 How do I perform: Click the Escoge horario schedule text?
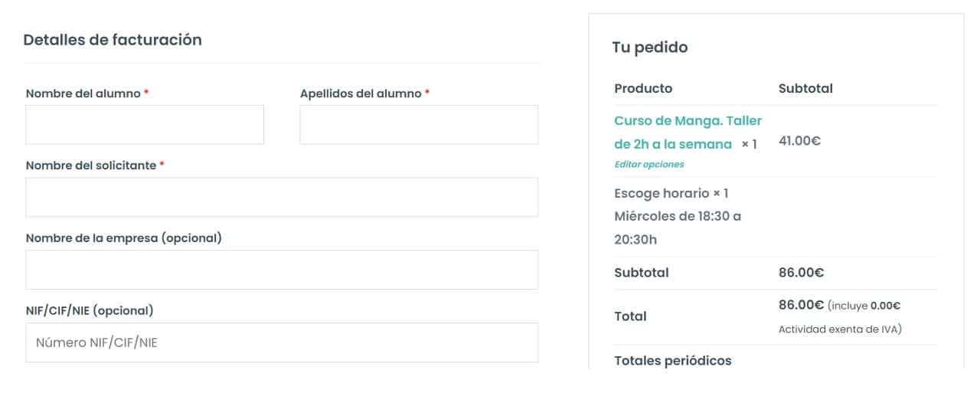[671, 193]
